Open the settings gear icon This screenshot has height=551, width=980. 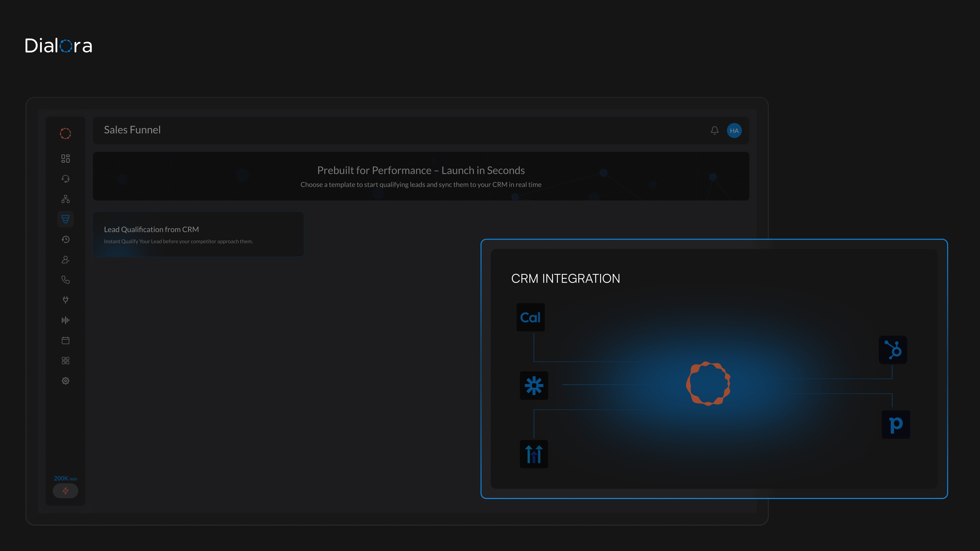(x=65, y=381)
